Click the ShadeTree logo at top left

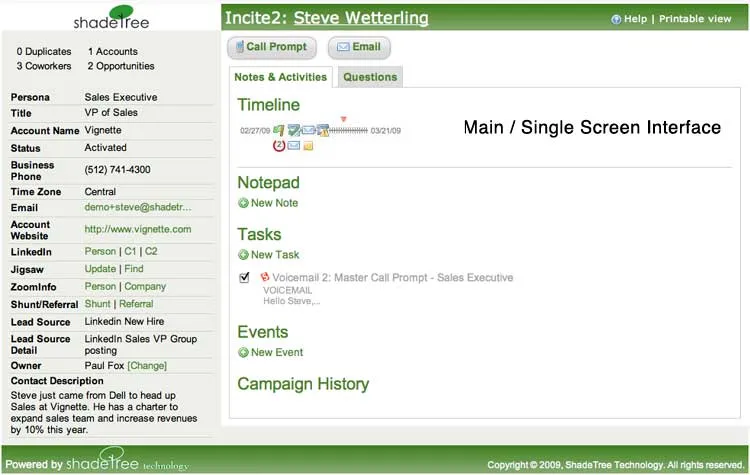(111, 17)
